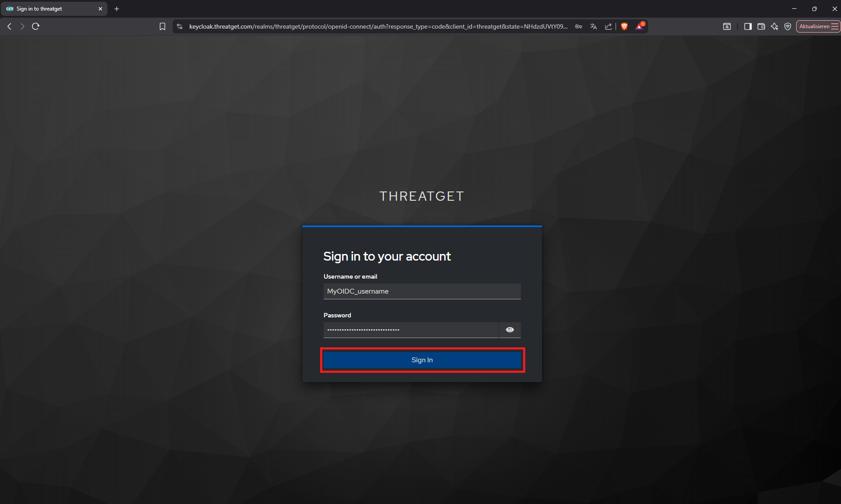Select the Sign in to threatget tab

pyautogui.click(x=48, y=8)
